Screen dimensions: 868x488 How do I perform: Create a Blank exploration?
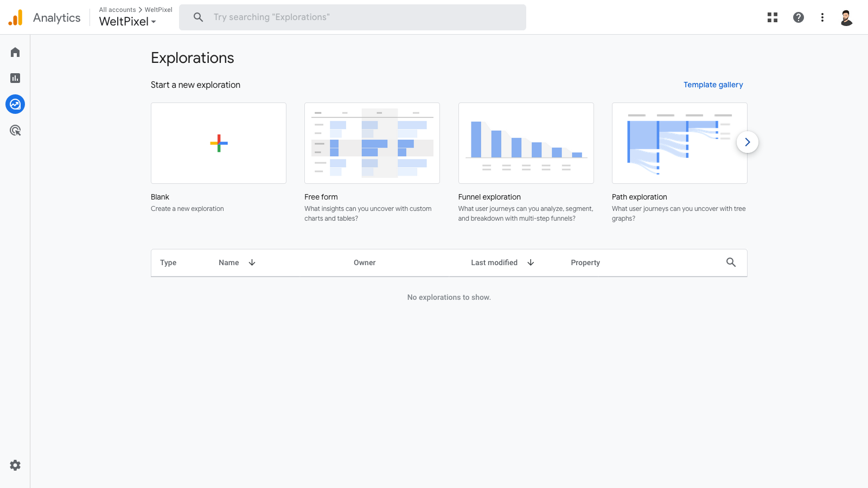pos(219,143)
